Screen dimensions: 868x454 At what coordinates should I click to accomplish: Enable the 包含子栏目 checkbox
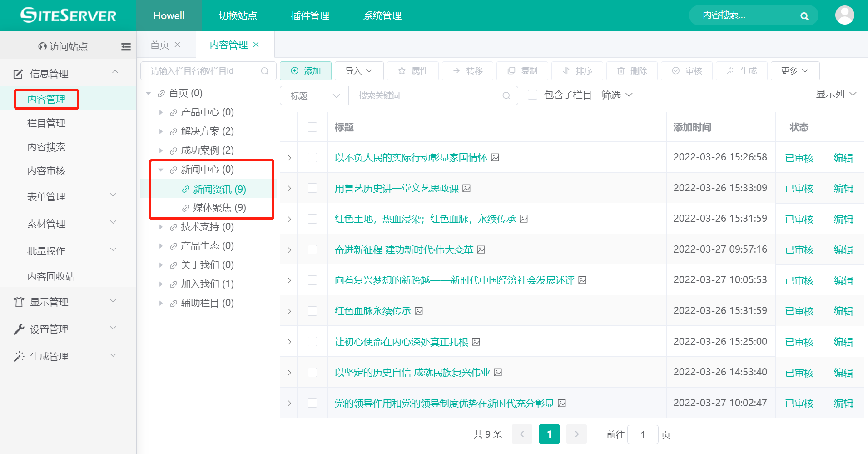533,95
